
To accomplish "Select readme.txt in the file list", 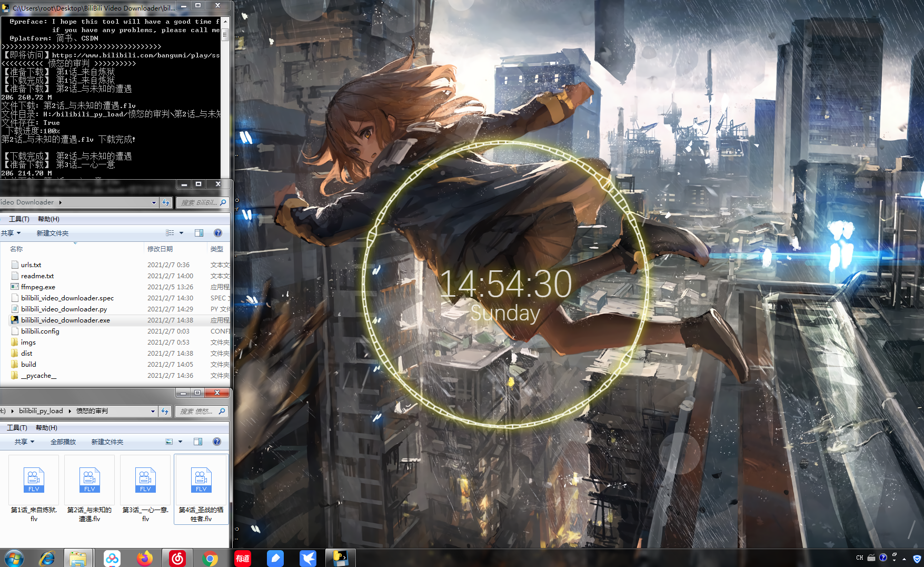I will coord(37,276).
